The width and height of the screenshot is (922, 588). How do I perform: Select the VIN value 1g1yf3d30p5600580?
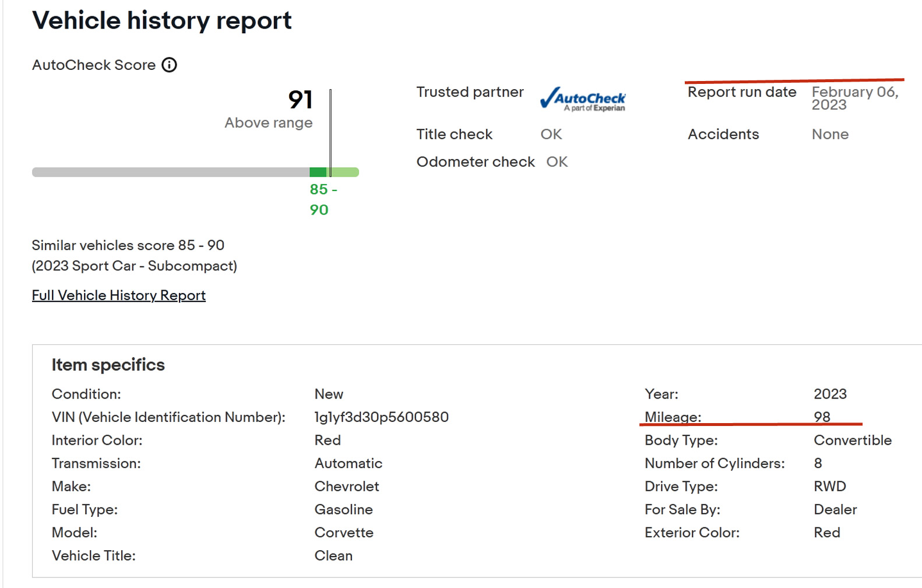pyautogui.click(x=381, y=417)
